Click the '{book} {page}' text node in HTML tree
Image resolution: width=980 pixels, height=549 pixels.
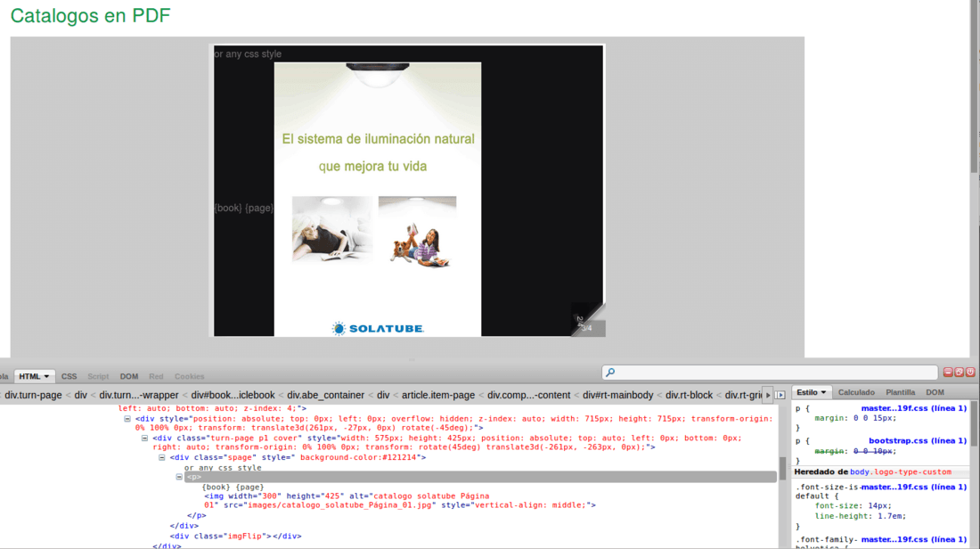coord(233,488)
